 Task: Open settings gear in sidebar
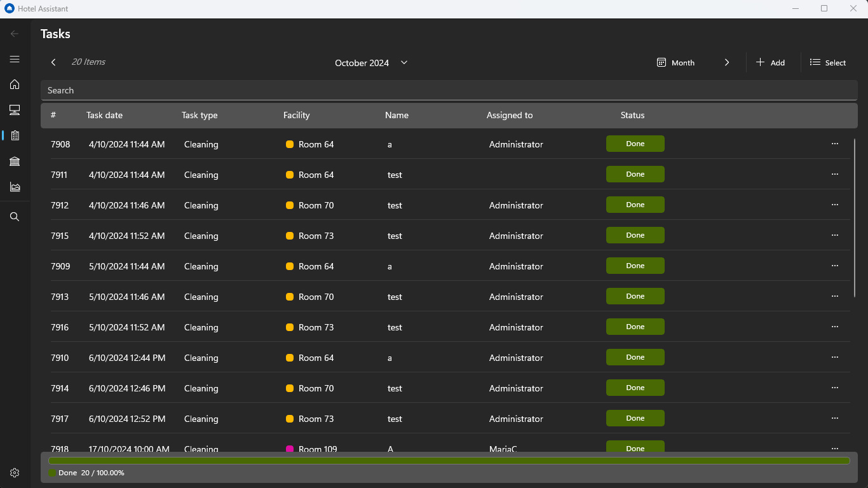[x=15, y=473]
